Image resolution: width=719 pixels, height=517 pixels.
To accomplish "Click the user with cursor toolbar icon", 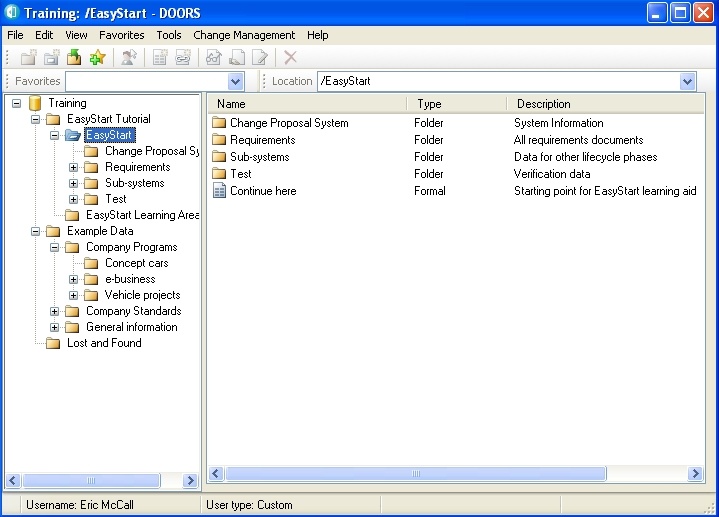I will coord(129,58).
